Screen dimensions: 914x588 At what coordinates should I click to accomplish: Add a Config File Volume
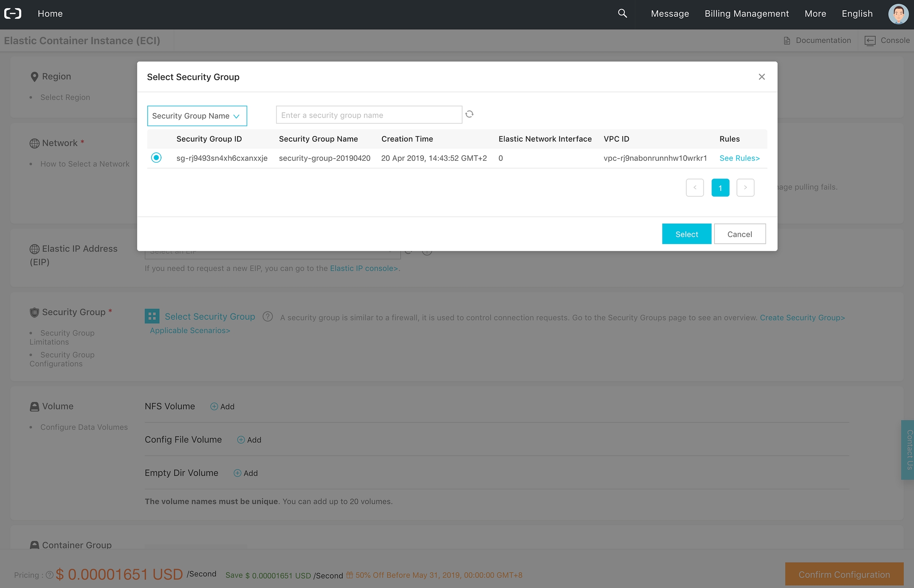249,440
